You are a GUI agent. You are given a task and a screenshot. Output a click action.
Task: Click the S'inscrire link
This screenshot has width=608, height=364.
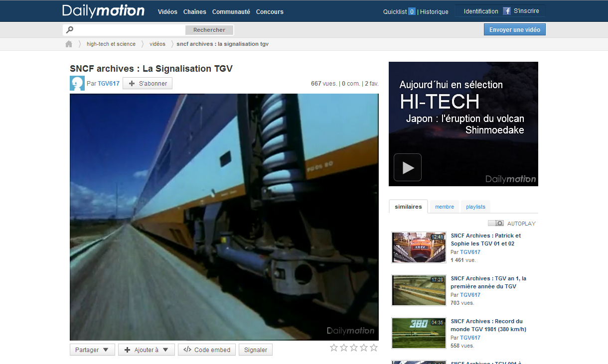coord(526,11)
